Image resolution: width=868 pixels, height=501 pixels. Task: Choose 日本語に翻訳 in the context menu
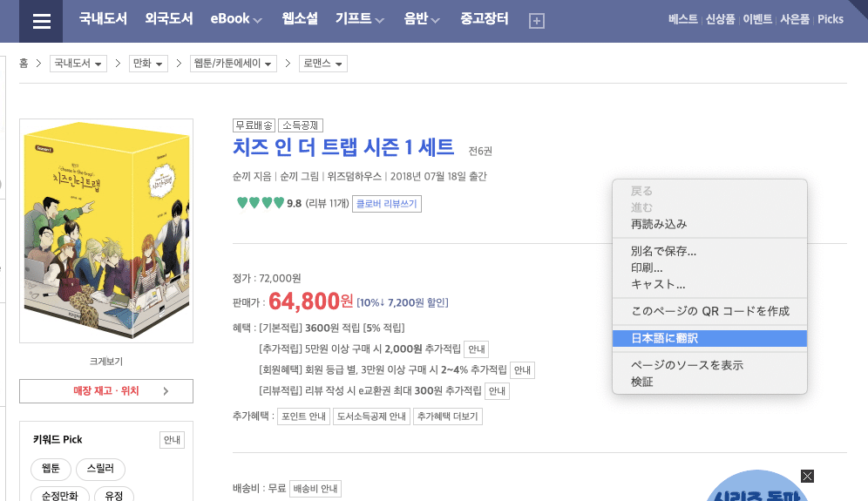pos(709,338)
